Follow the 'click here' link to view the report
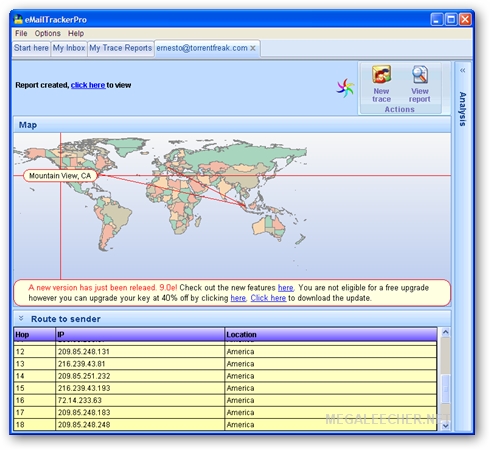The width and height of the screenshot is (490, 450). point(88,85)
